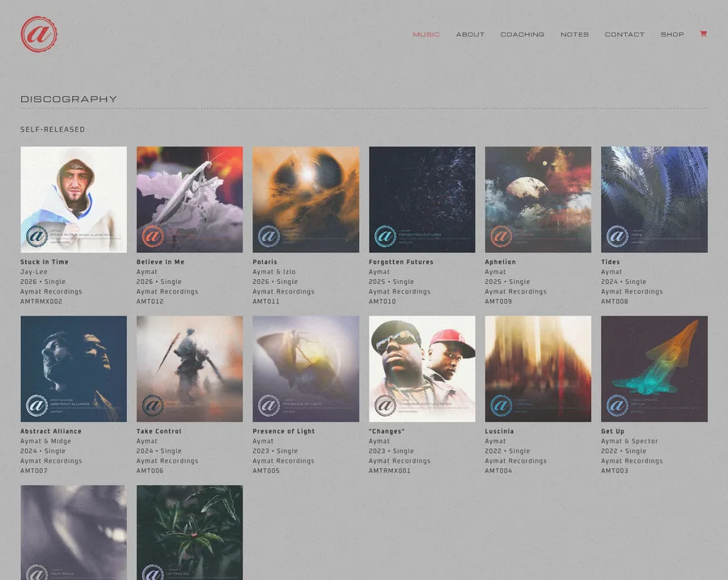Click the Stuck In Time title
The image size is (728, 580).
click(44, 262)
